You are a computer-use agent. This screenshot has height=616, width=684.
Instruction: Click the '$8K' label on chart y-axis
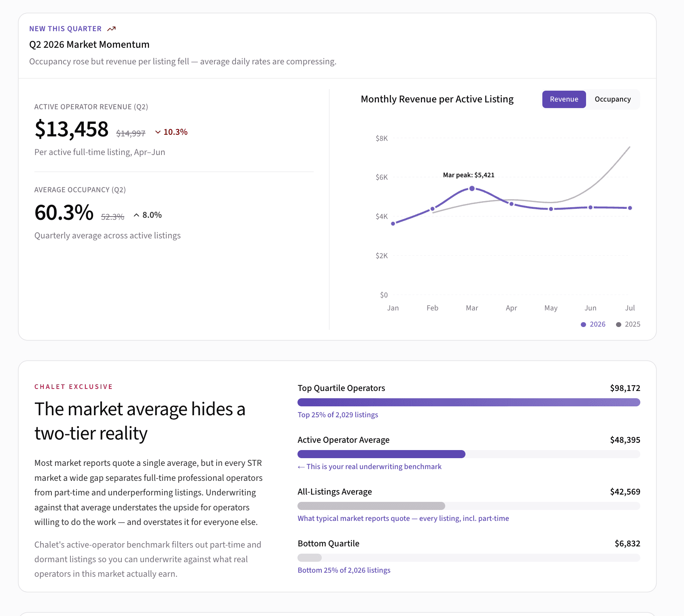pyautogui.click(x=382, y=138)
